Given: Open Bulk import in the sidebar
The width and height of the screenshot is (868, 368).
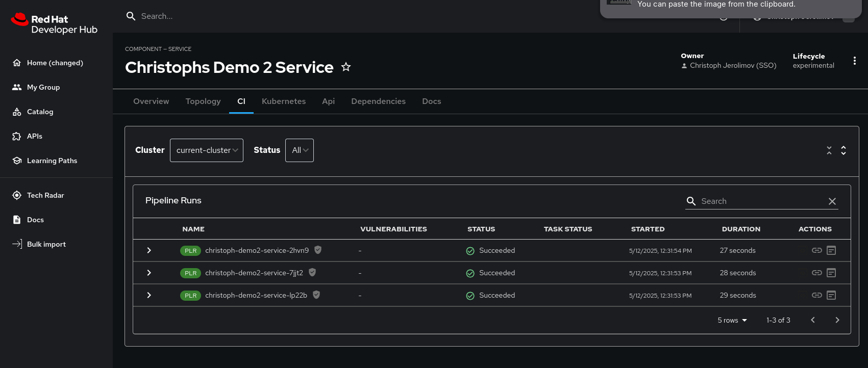Looking at the screenshot, I should [46, 244].
